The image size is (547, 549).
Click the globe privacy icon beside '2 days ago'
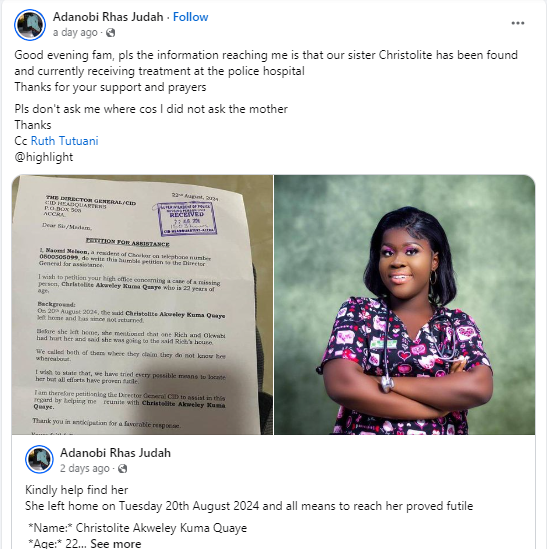tap(122, 468)
